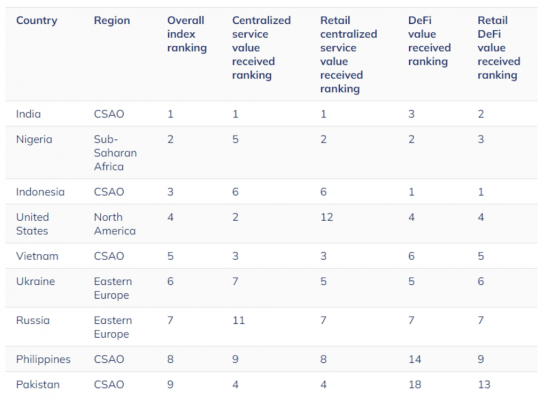Click the DeFi value received ranking header
The width and height of the screenshot is (540, 400).
(429, 41)
